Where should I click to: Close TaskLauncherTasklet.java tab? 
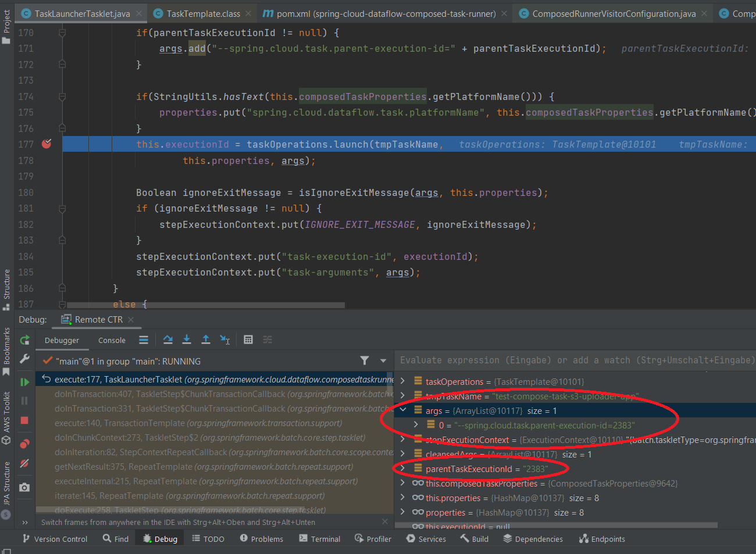pyautogui.click(x=139, y=13)
